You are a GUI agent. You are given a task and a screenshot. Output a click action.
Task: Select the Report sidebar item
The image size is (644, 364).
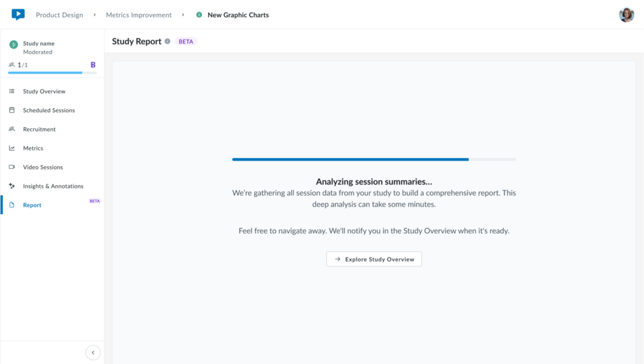[52, 205]
